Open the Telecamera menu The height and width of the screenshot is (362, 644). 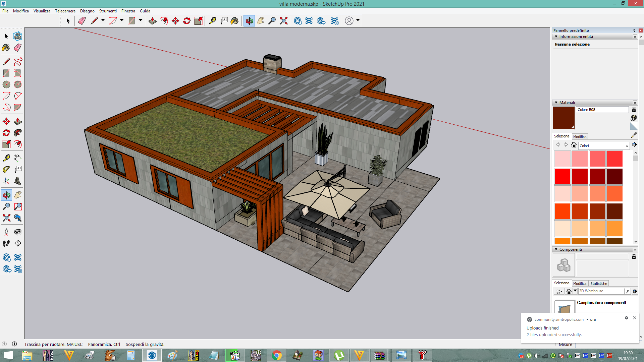[x=65, y=11]
